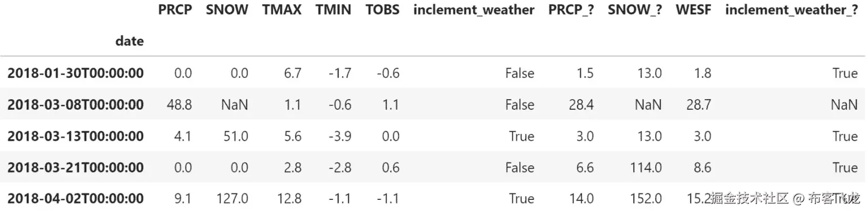Click the SNOW value 127.0
Image resolution: width=868 pixels, height=213 pixels.
[x=232, y=199]
